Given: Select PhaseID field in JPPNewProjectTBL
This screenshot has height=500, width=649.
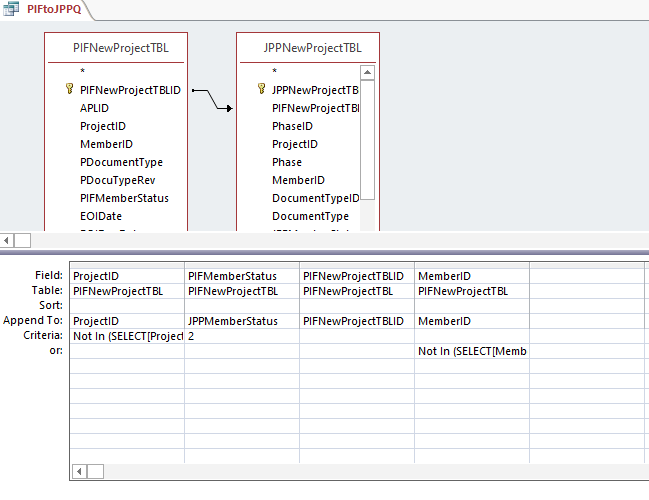Looking at the screenshot, I should point(292,126).
